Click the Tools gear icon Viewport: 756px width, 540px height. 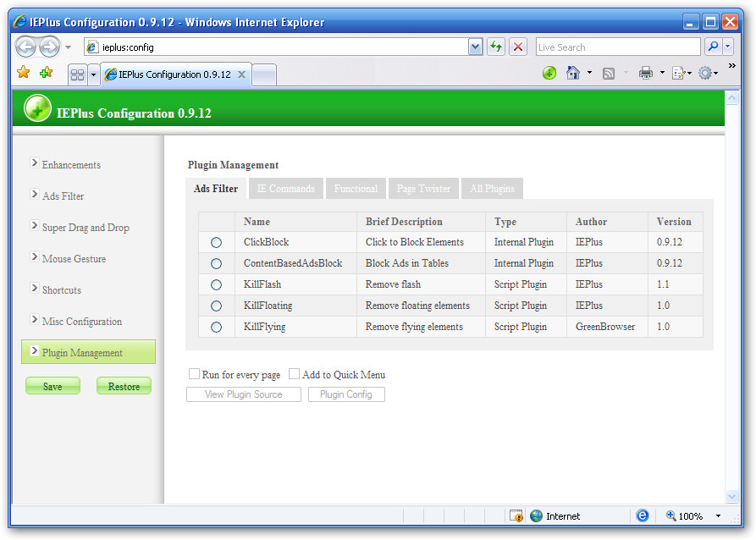click(x=705, y=74)
